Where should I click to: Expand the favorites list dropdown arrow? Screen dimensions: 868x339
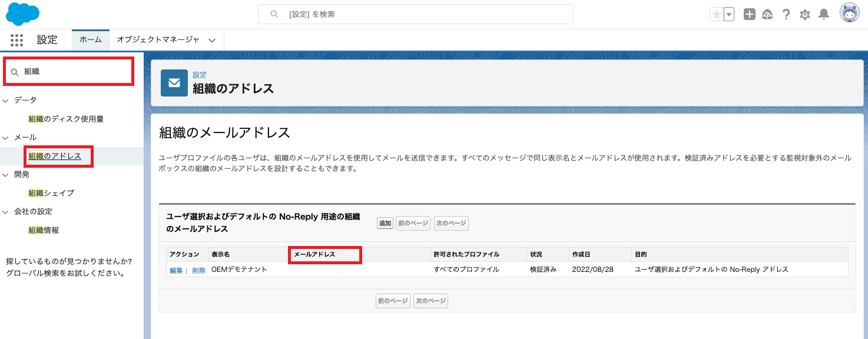click(x=729, y=15)
